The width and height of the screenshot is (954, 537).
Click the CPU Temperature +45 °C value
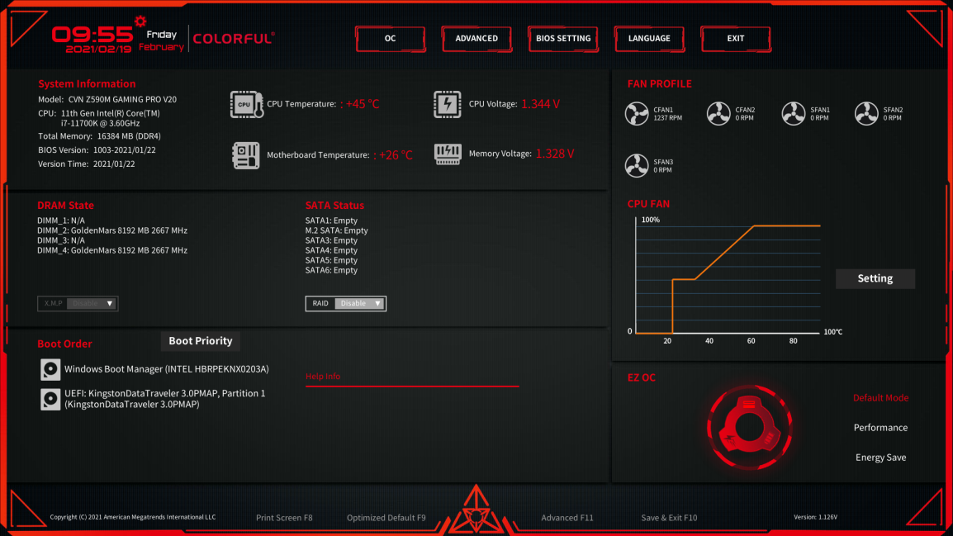(360, 104)
